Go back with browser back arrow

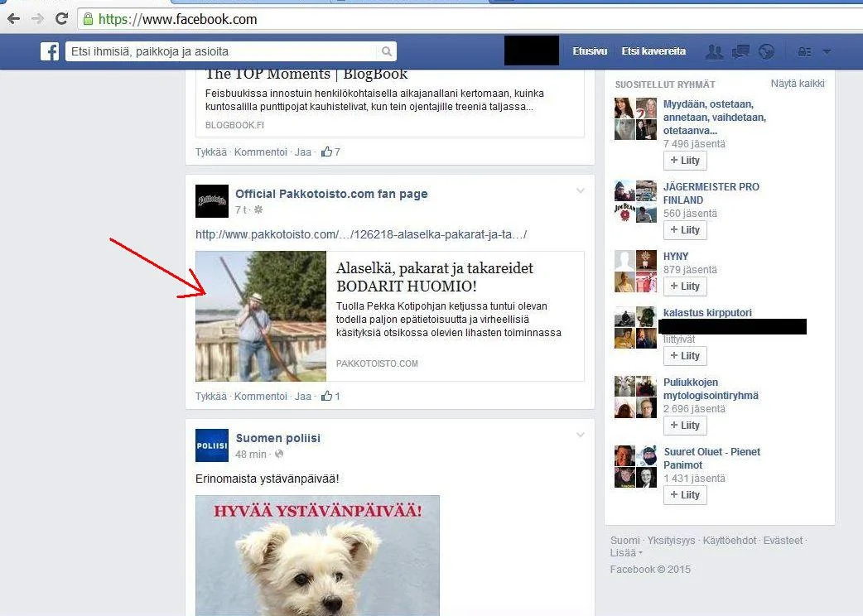13,18
